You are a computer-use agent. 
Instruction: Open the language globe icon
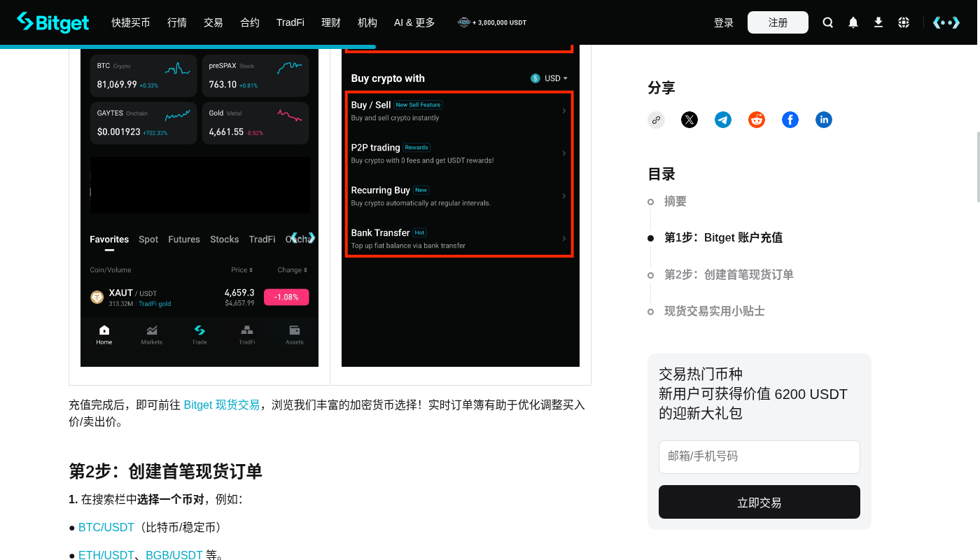tap(904, 22)
